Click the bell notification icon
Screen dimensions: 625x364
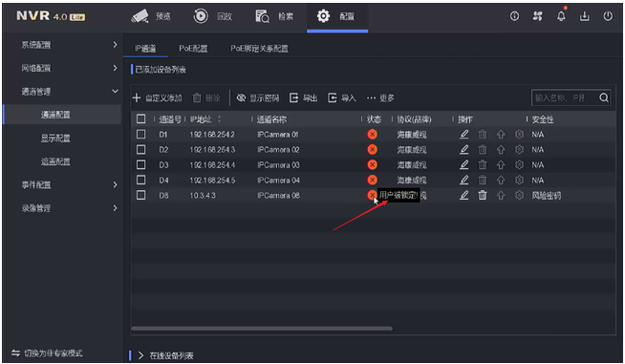click(561, 16)
